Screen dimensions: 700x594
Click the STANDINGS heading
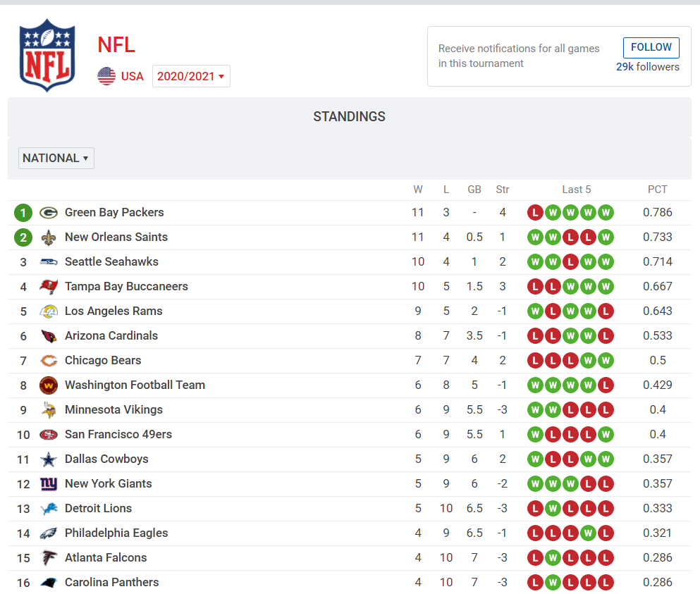349,116
